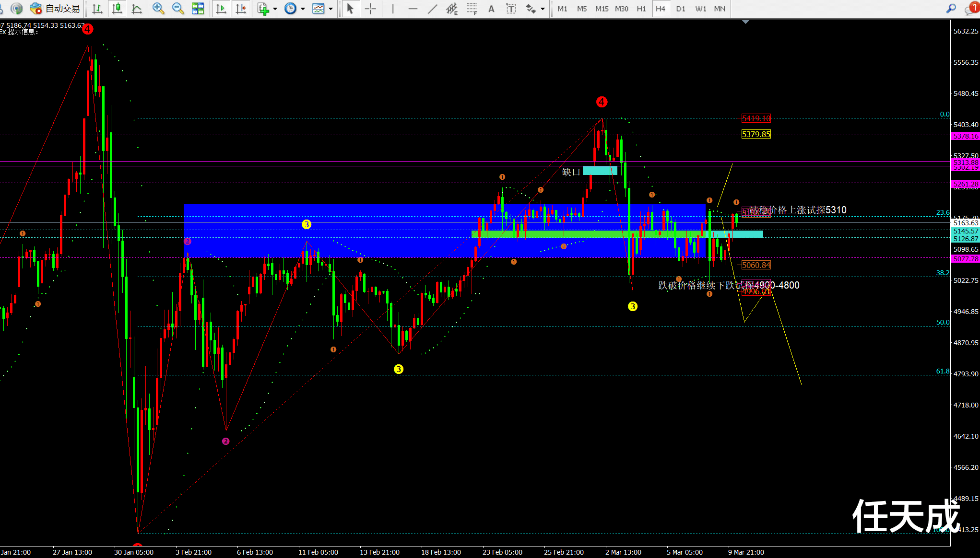This screenshot has width=980, height=558.
Task: Select candlestick chart mode
Action: pyautogui.click(x=117, y=9)
